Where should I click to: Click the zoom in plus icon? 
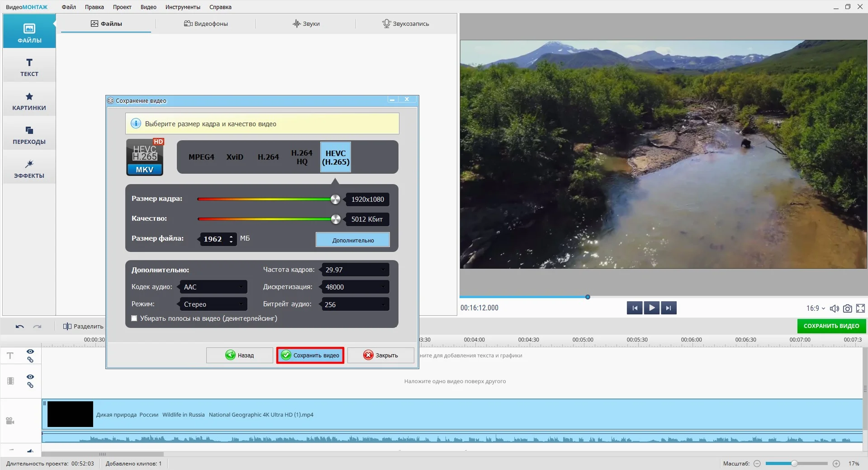click(836, 464)
